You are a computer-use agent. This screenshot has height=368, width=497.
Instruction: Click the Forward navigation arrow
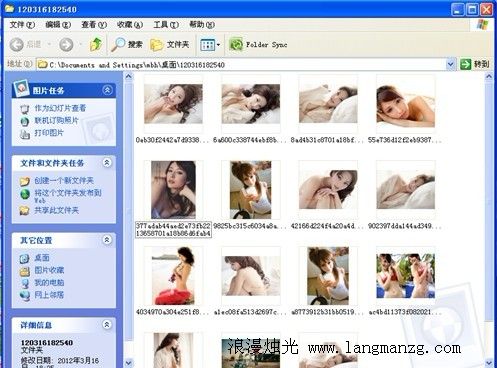pyautogui.click(x=66, y=44)
